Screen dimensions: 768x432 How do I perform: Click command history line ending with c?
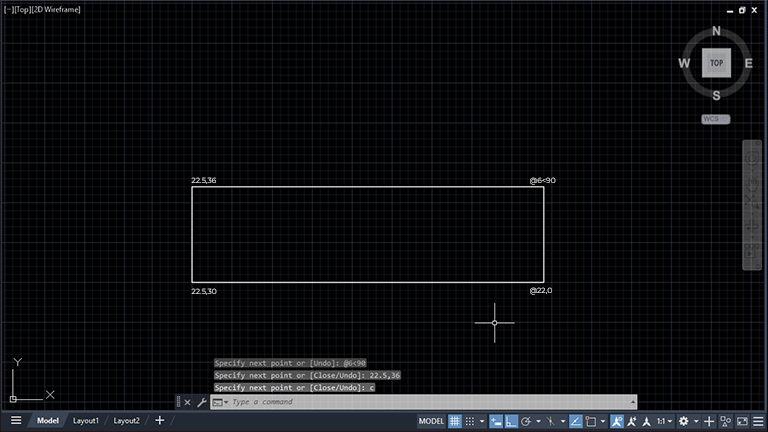(x=294, y=387)
